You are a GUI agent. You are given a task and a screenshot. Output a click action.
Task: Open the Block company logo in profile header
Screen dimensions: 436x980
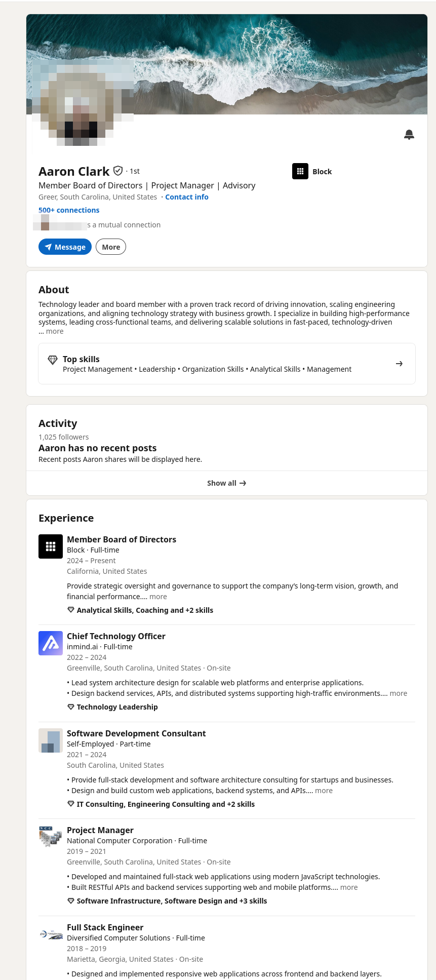point(300,171)
